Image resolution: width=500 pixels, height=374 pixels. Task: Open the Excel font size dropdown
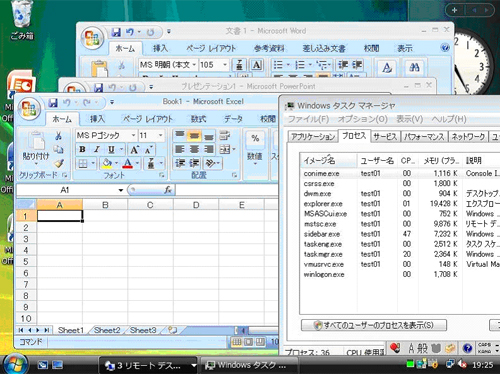[x=160, y=135]
